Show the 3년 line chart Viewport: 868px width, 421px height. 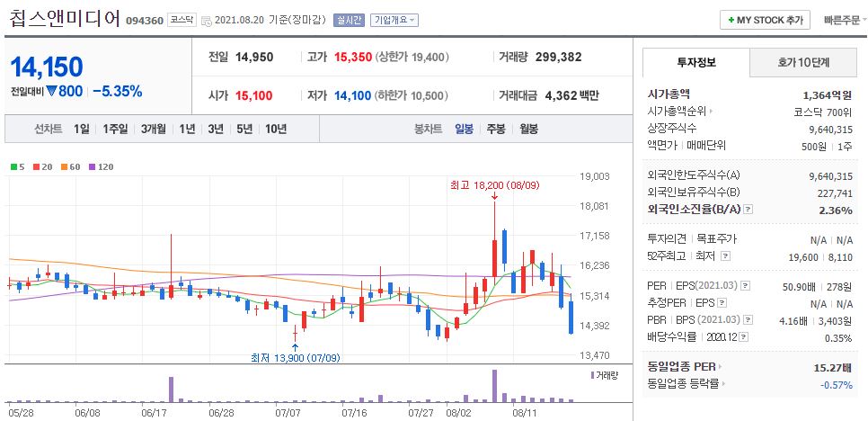pos(216,130)
